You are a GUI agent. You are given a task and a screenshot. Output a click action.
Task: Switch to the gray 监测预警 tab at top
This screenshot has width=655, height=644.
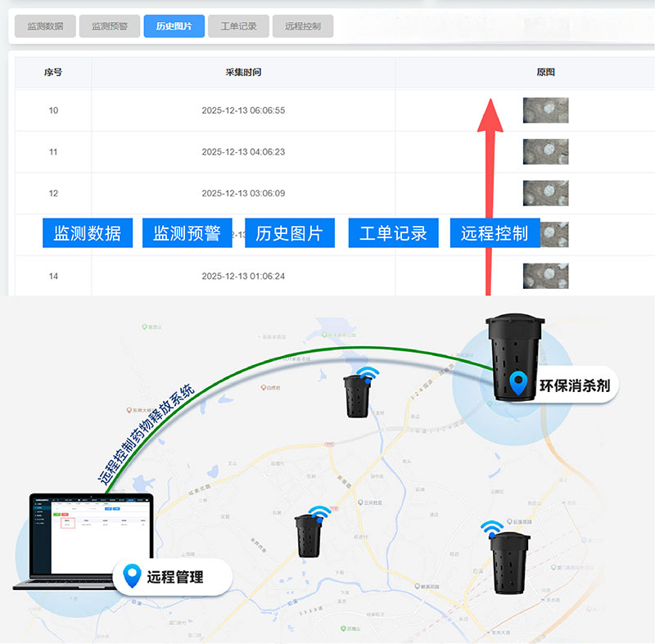(110, 26)
